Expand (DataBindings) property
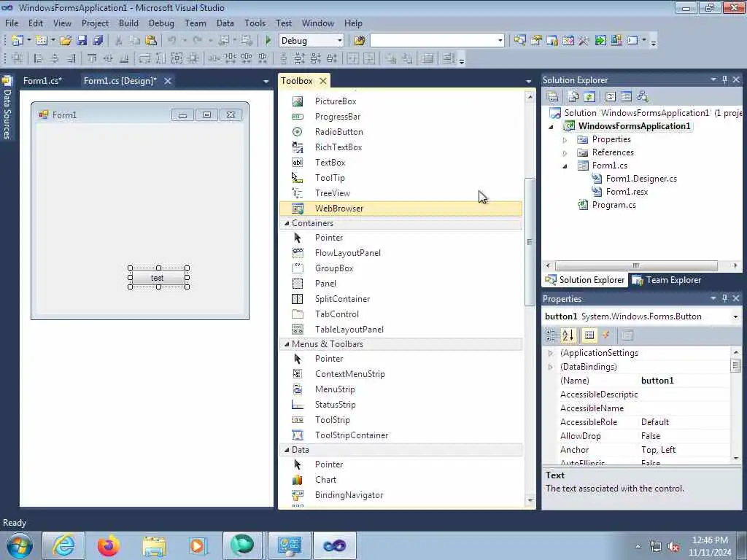Image resolution: width=747 pixels, height=560 pixels. pos(551,367)
